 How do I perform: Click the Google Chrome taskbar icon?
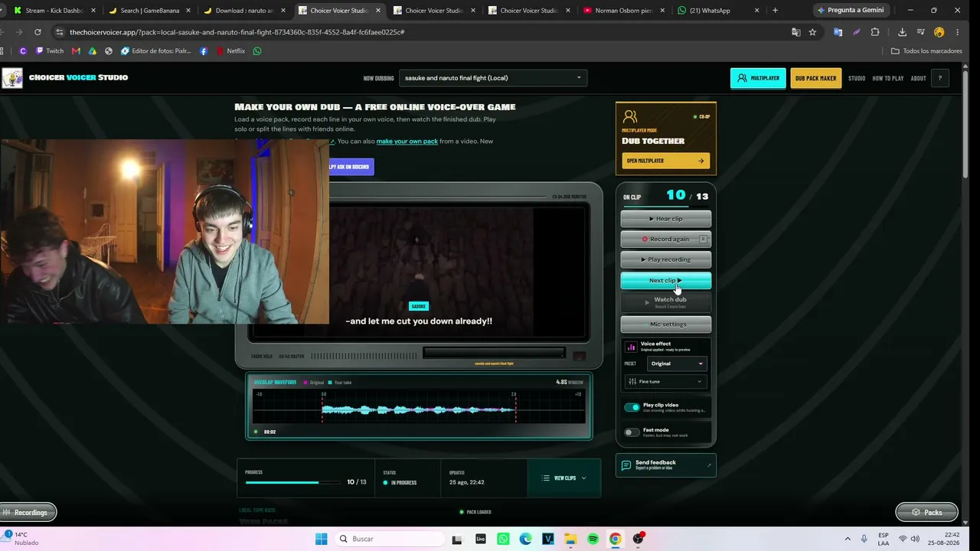point(616,539)
